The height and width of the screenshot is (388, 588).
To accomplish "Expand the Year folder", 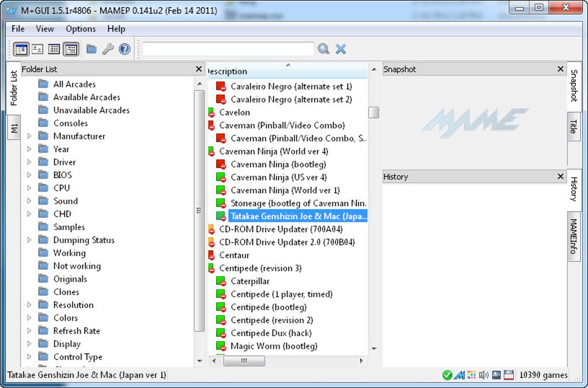I will coord(29,149).
